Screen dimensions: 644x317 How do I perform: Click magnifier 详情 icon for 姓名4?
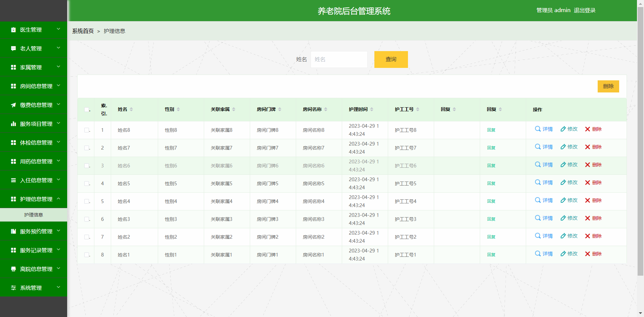538,200
